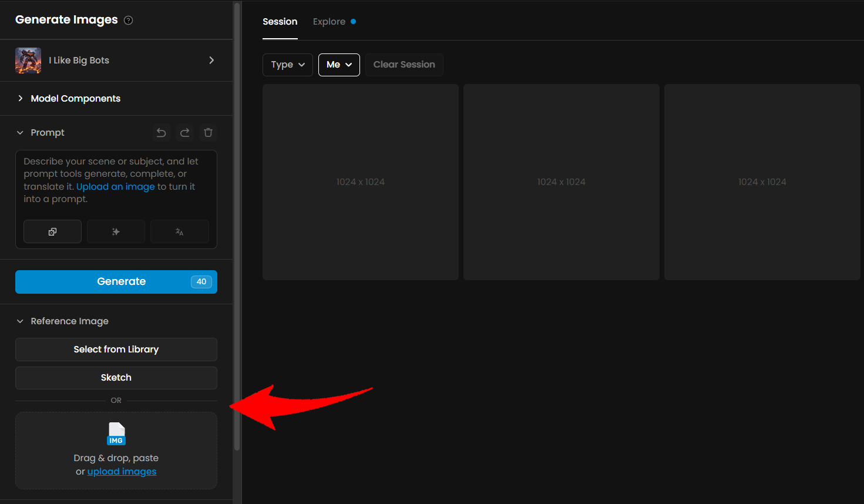The image size is (864, 504).
Task: Click the sparkle prompt completion icon
Action: [x=116, y=231]
